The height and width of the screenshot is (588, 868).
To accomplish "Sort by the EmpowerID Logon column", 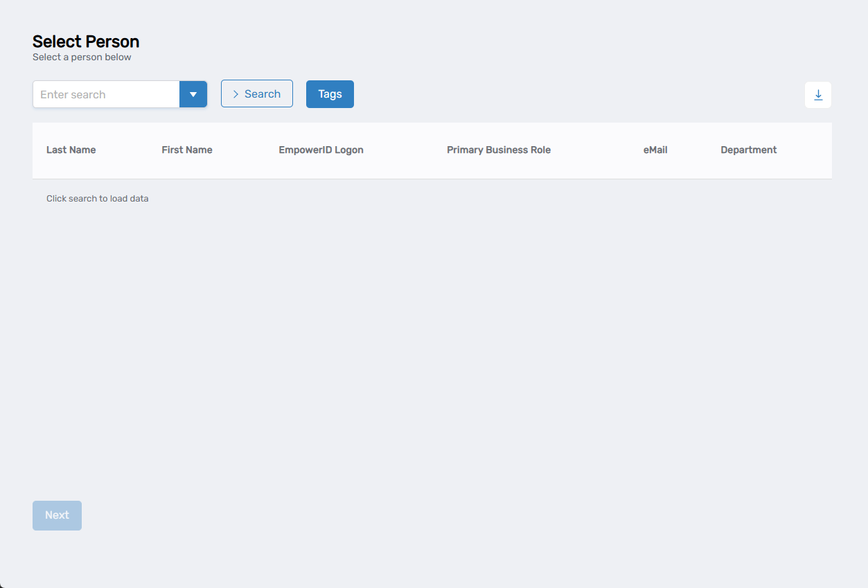I will pyautogui.click(x=321, y=150).
